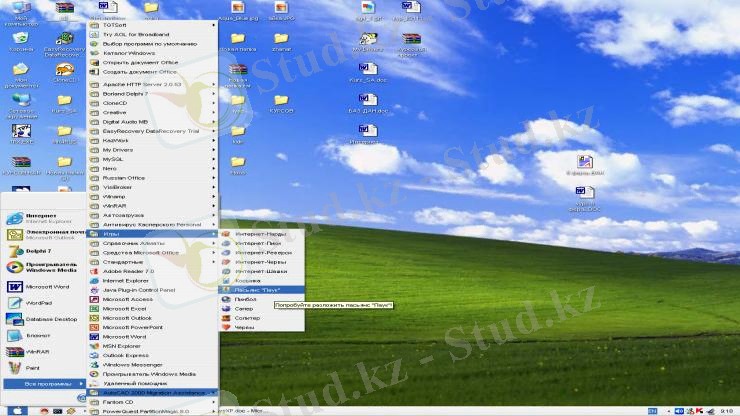Image resolution: width=740 pixels, height=416 pixels.
Task: Launch the Pinball game icon
Action: pyautogui.click(x=245, y=299)
